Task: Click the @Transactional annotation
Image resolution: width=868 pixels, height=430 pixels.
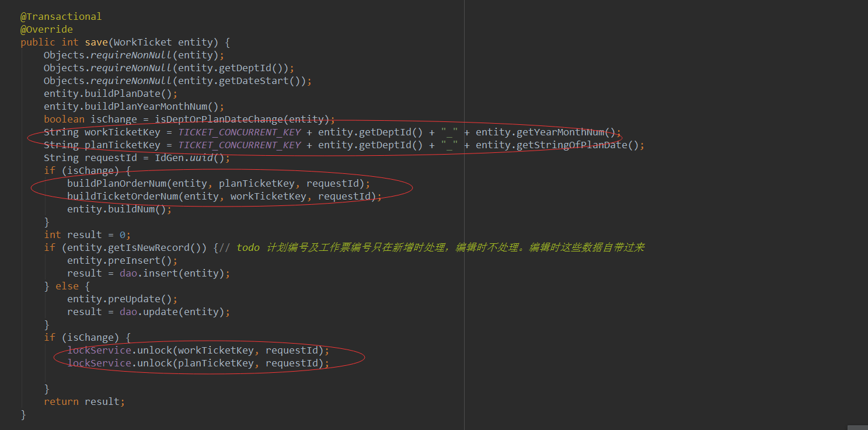Action: (x=61, y=16)
